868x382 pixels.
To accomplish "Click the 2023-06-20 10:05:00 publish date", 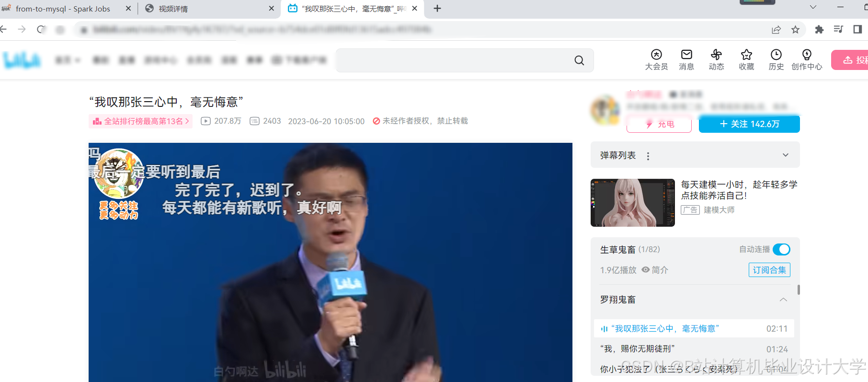I will (326, 121).
